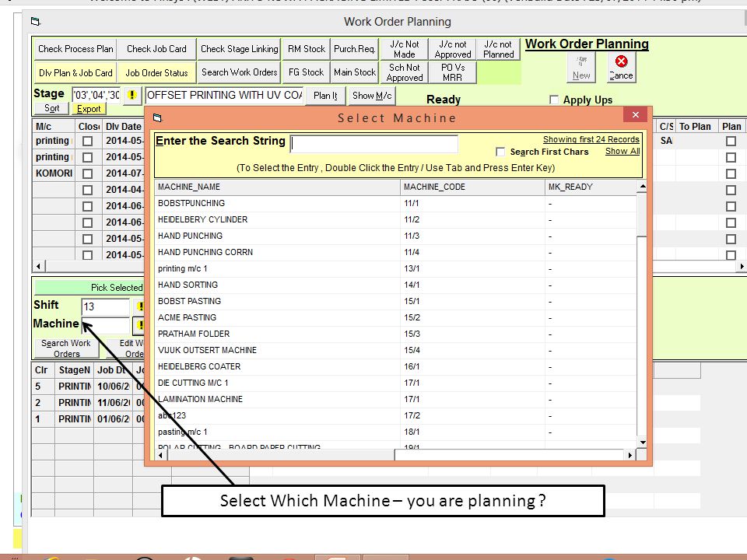Show J/c Not Made list
The width and height of the screenshot is (747, 560).
coord(405,49)
